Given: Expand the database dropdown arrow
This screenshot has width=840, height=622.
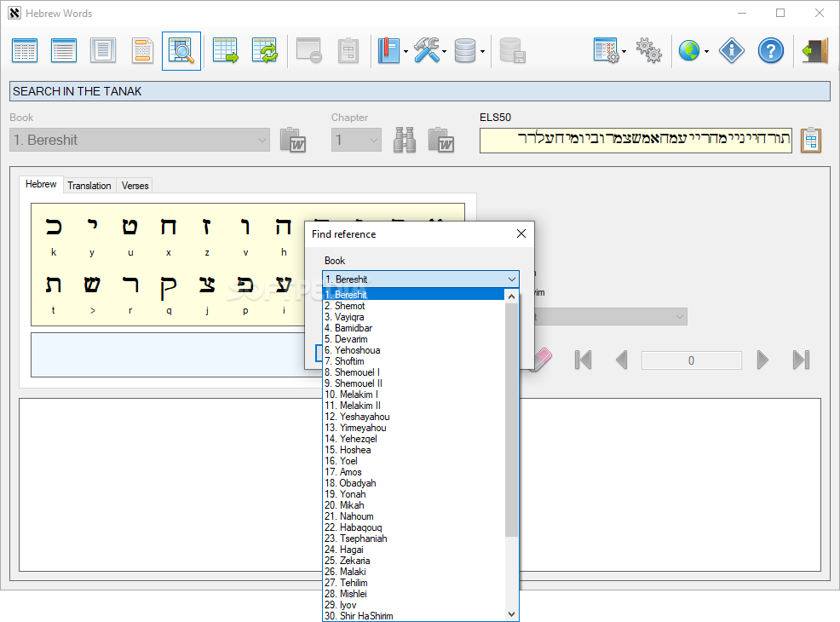Looking at the screenshot, I should [x=483, y=51].
